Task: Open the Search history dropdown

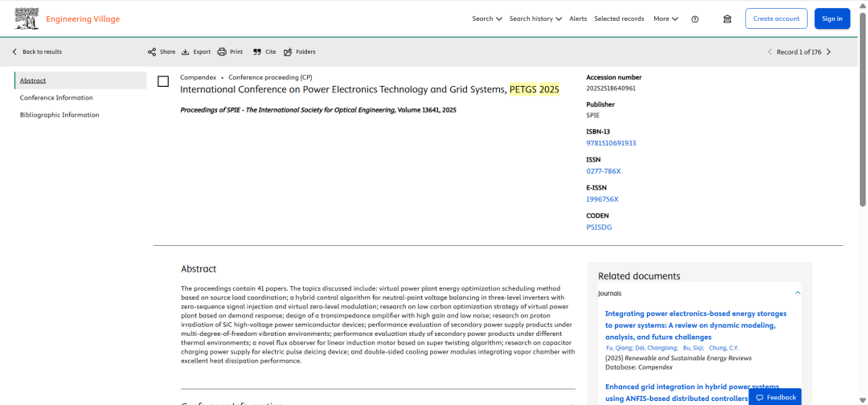Action: [535, 18]
